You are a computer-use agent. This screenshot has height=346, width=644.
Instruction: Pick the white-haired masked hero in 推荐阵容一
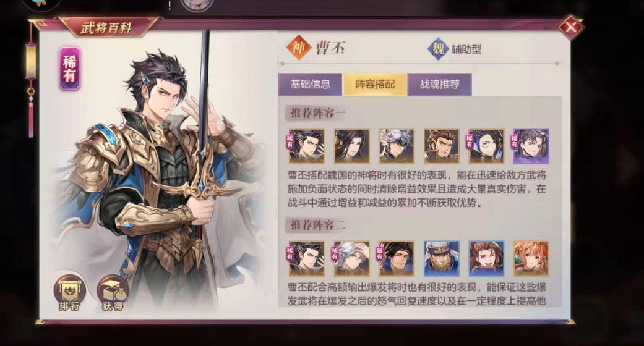tap(397, 146)
